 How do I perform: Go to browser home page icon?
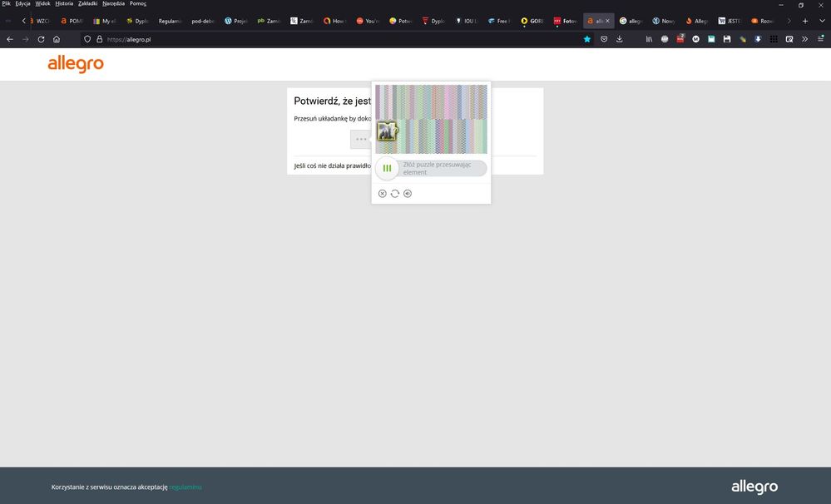point(57,39)
